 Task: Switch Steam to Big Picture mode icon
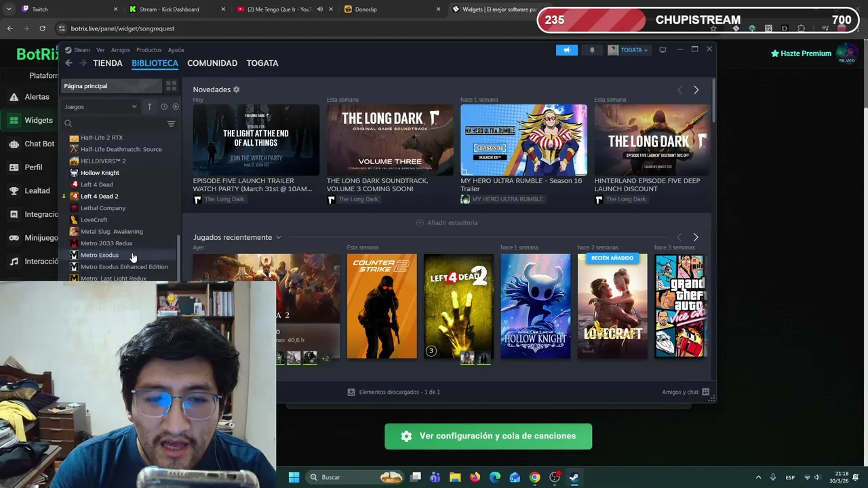663,49
